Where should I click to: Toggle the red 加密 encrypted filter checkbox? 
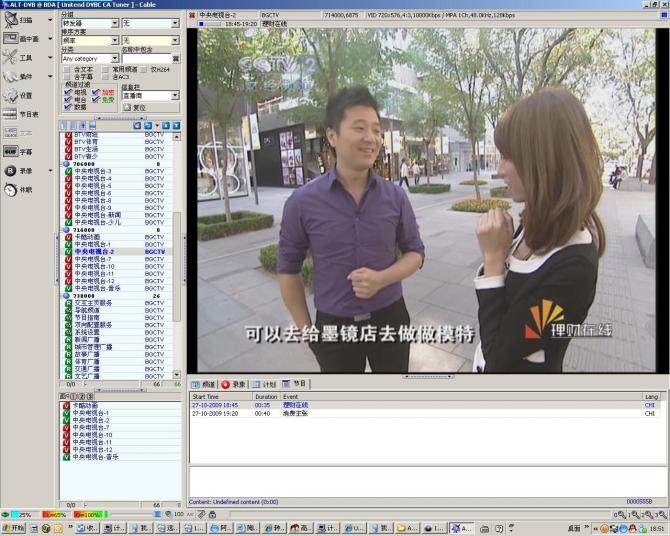click(x=95, y=92)
